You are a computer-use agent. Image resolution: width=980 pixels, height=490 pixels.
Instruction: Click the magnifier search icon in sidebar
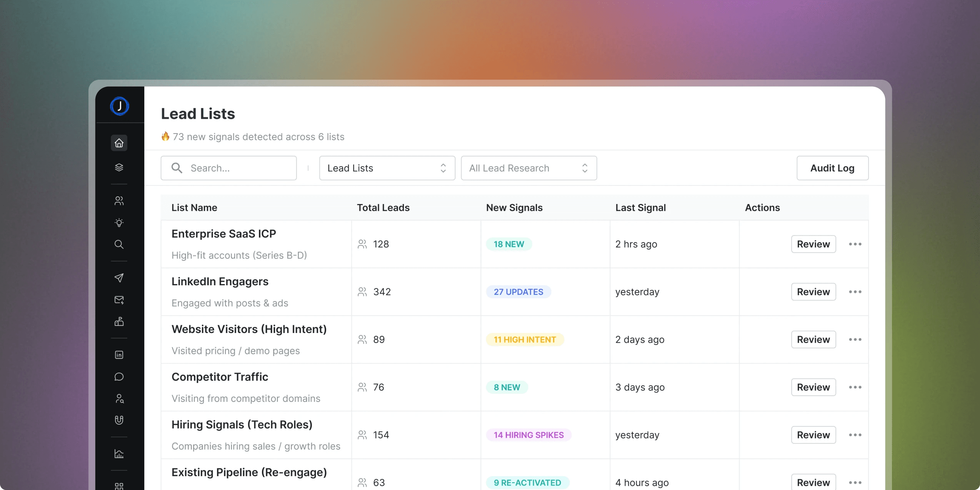coord(119,244)
